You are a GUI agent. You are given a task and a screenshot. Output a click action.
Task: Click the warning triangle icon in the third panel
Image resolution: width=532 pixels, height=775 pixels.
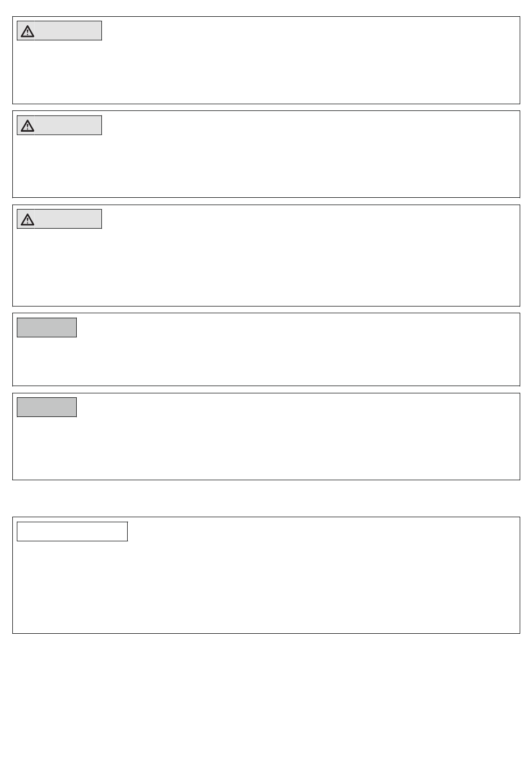click(27, 219)
